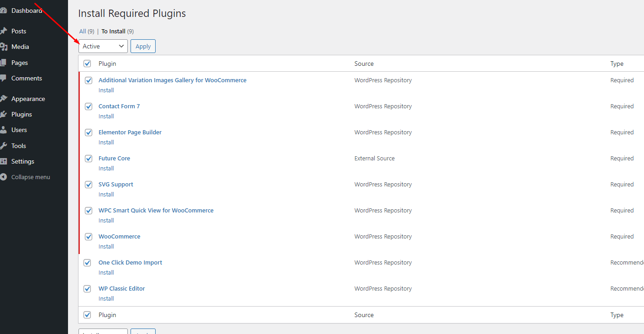Click the Plugins plug icon
Viewport: 644px width, 334px height.
tap(4, 114)
